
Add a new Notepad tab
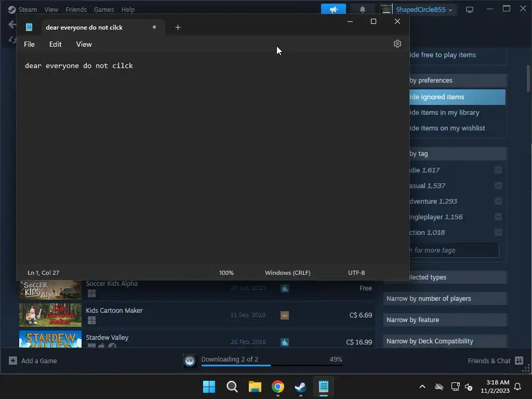click(x=178, y=27)
